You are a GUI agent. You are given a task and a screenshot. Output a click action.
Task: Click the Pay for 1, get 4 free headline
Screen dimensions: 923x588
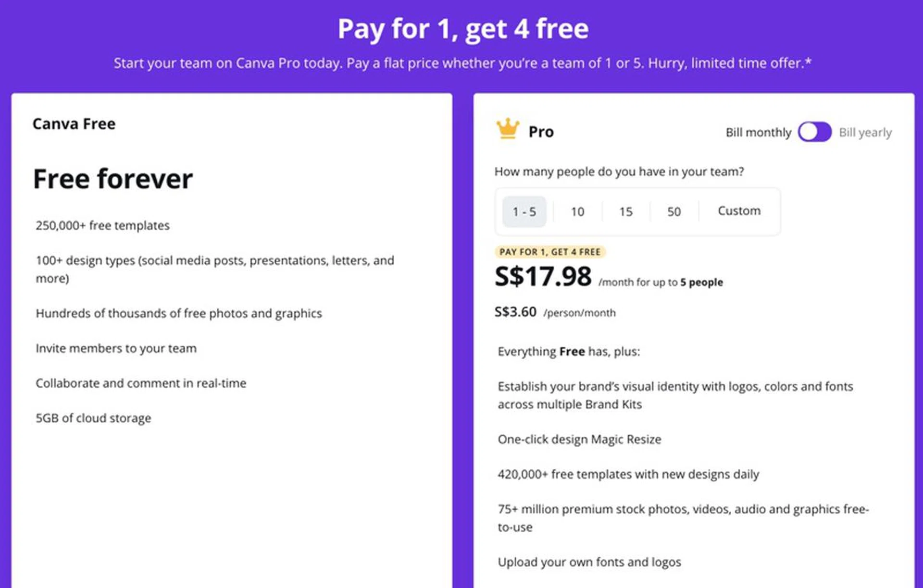tap(462, 29)
